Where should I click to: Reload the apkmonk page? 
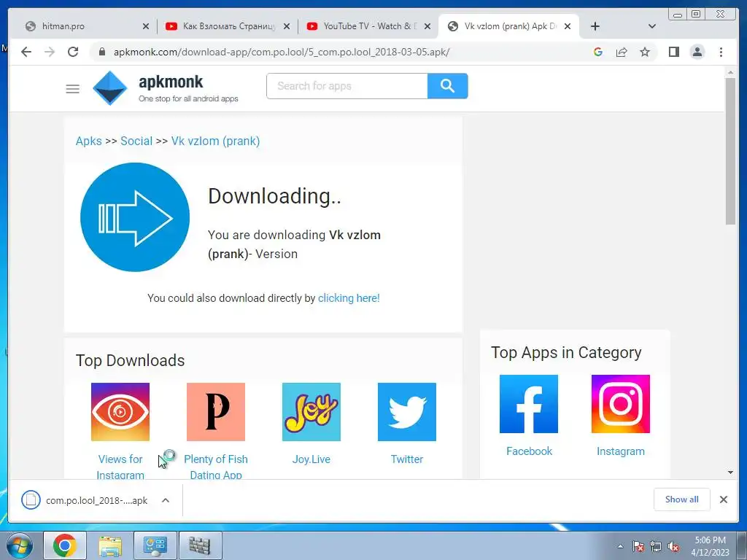click(x=73, y=52)
